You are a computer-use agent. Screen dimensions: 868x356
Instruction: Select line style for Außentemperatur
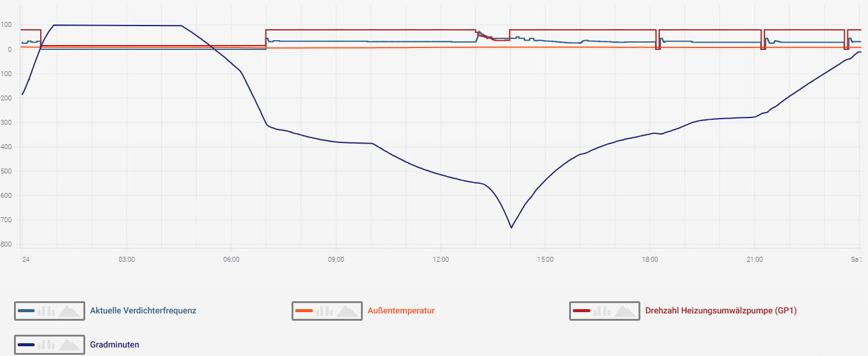[x=304, y=311]
